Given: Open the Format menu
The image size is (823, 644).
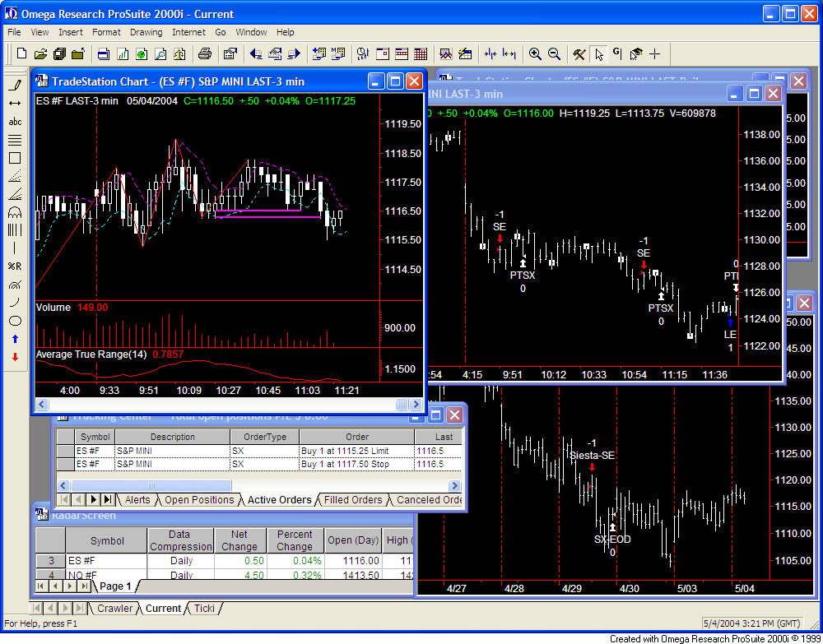Looking at the screenshot, I should 106,32.
